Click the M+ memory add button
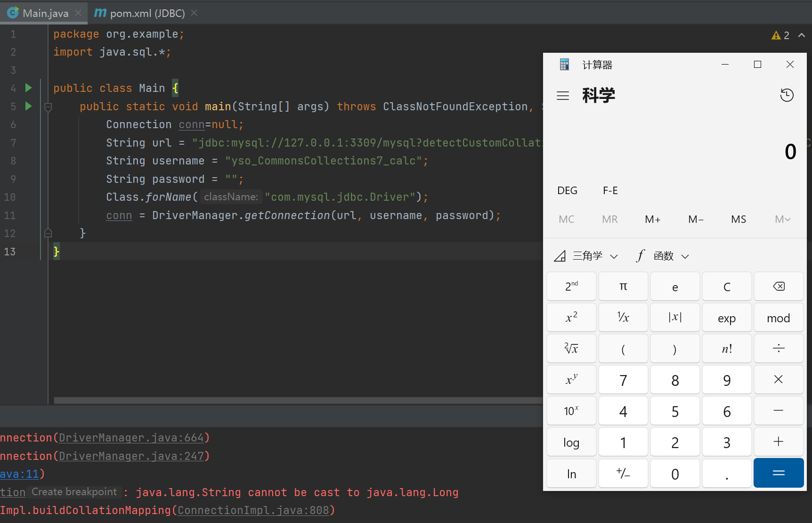812x523 pixels. coord(653,219)
